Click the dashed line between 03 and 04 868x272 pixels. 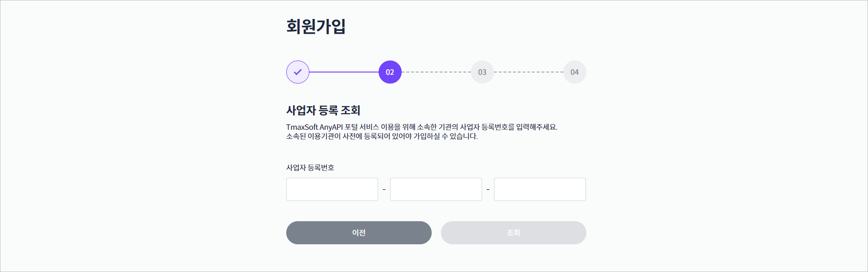coord(529,72)
